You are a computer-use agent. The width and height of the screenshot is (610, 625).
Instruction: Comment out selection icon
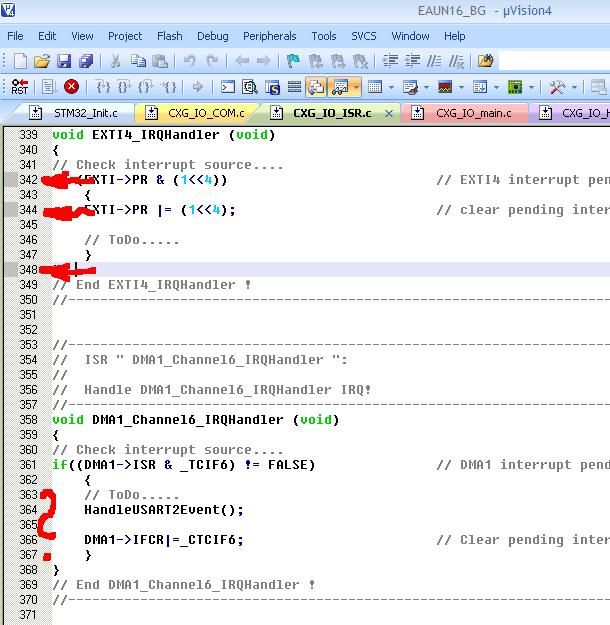coord(434,61)
